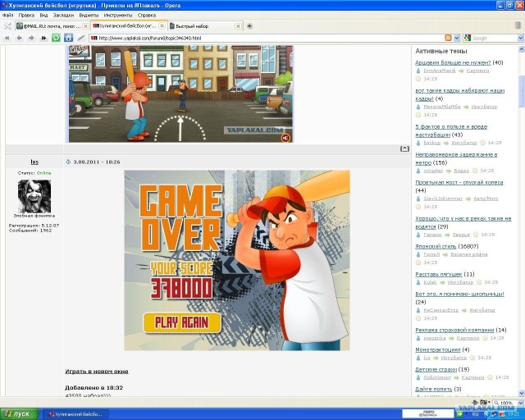
Task: Switch to the @MAIL.RU tab
Action: [52, 25]
